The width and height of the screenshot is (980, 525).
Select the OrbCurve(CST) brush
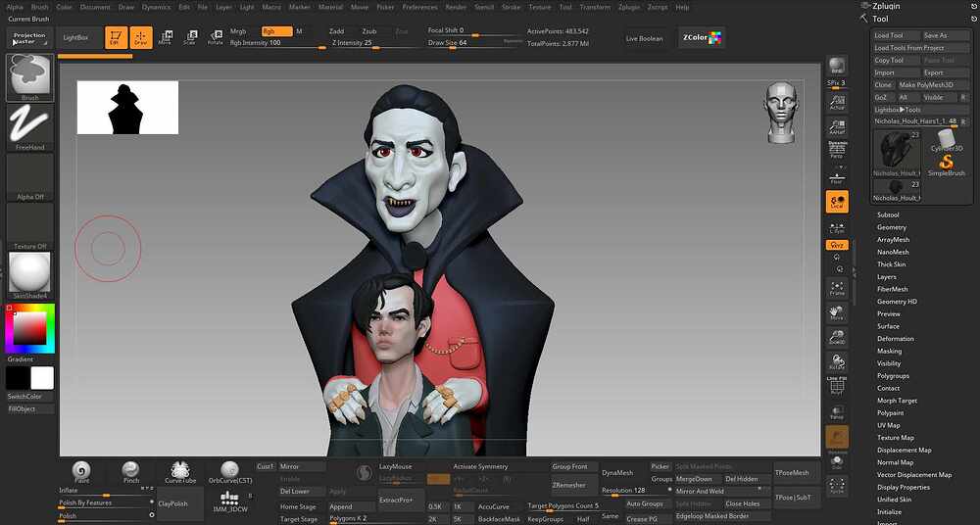230,472
